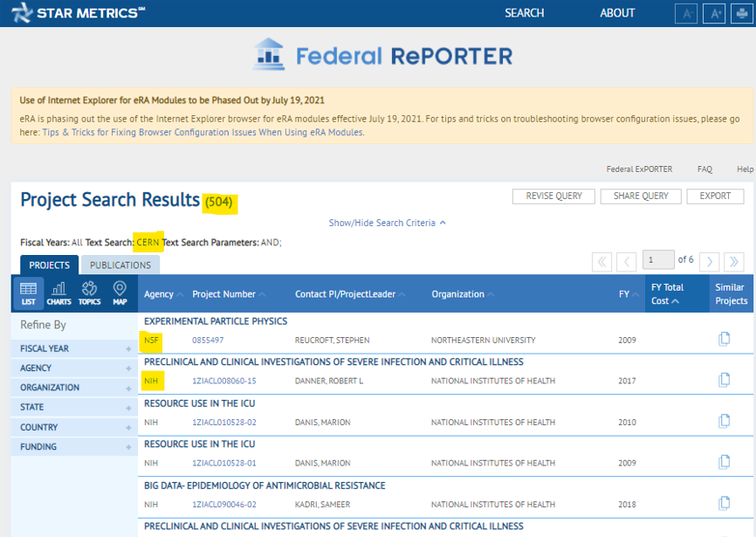Open the Map view

tap(120, 293)
